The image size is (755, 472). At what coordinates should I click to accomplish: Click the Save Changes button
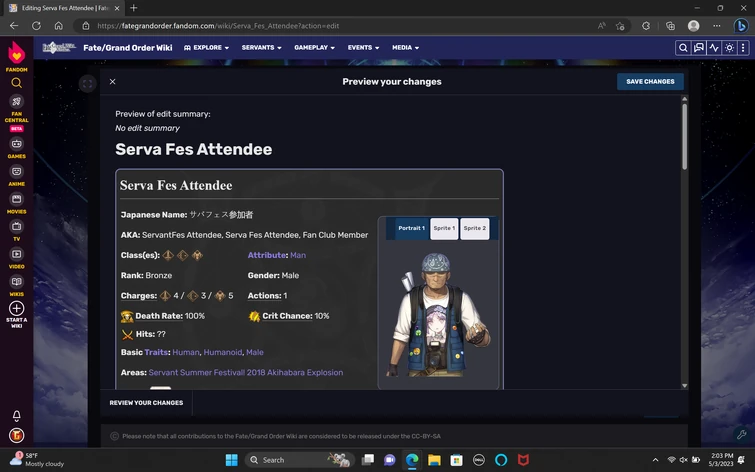click(x=650, y=81)
